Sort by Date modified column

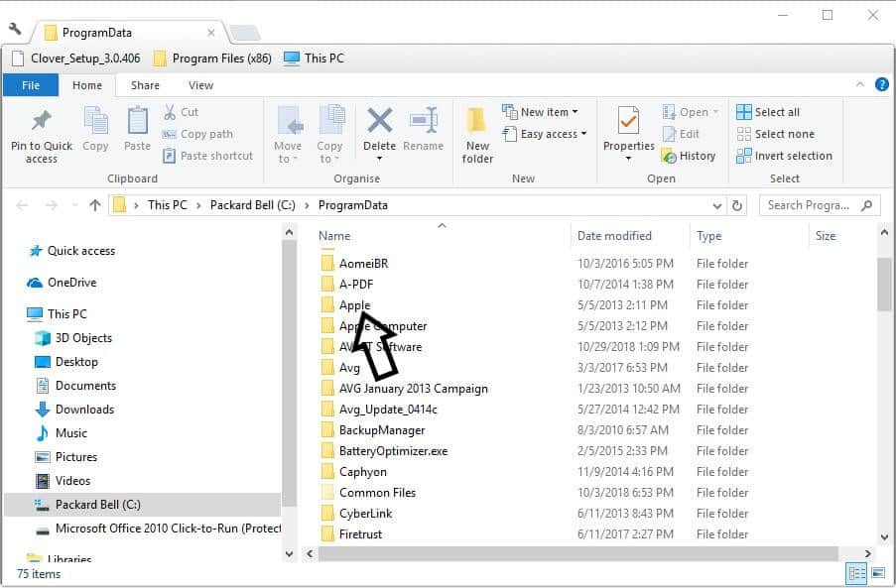[x=614, y=236]
